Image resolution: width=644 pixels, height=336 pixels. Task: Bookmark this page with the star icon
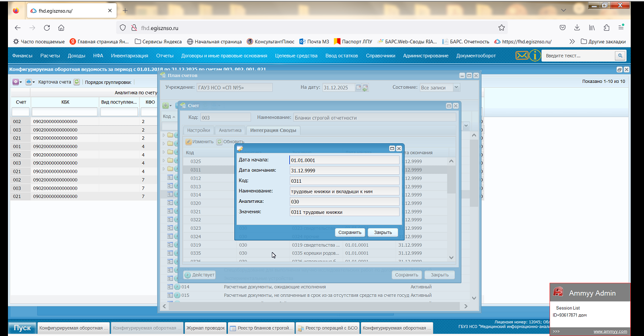(x=501, y=27)
